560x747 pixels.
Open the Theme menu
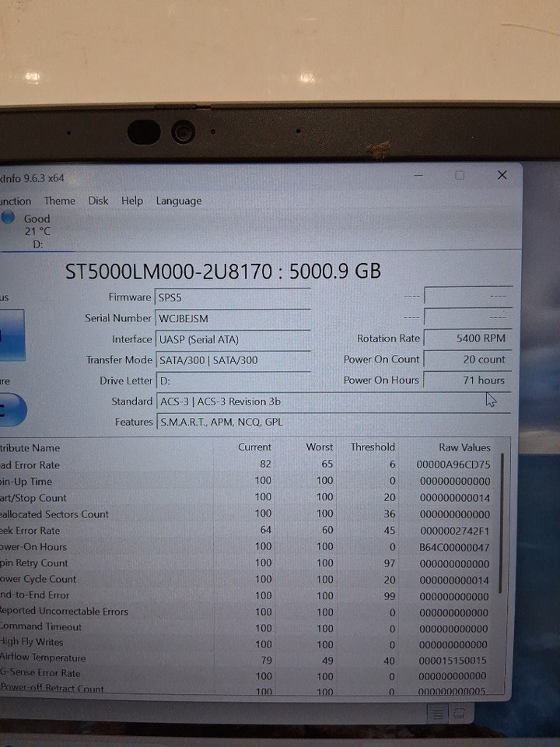(60, 201)
